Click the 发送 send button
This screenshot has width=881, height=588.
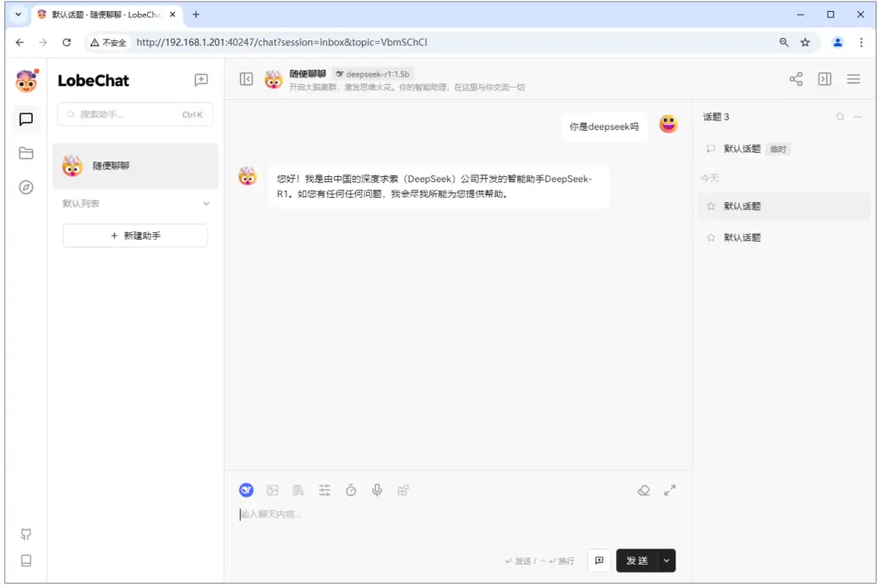pyautogui.click(x=639, y=560)
